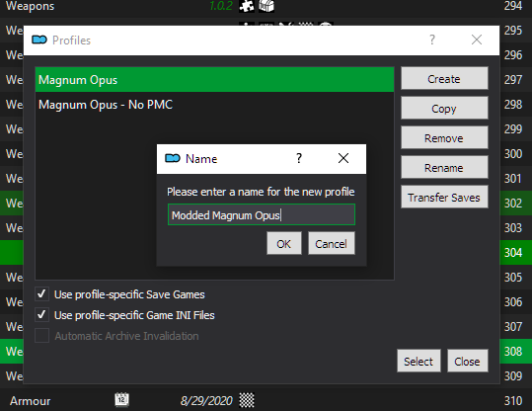This screenshot has width=532, height=411.
Task: Select the Magnum Opus profile entry
Action: click(x=214, y=80)
